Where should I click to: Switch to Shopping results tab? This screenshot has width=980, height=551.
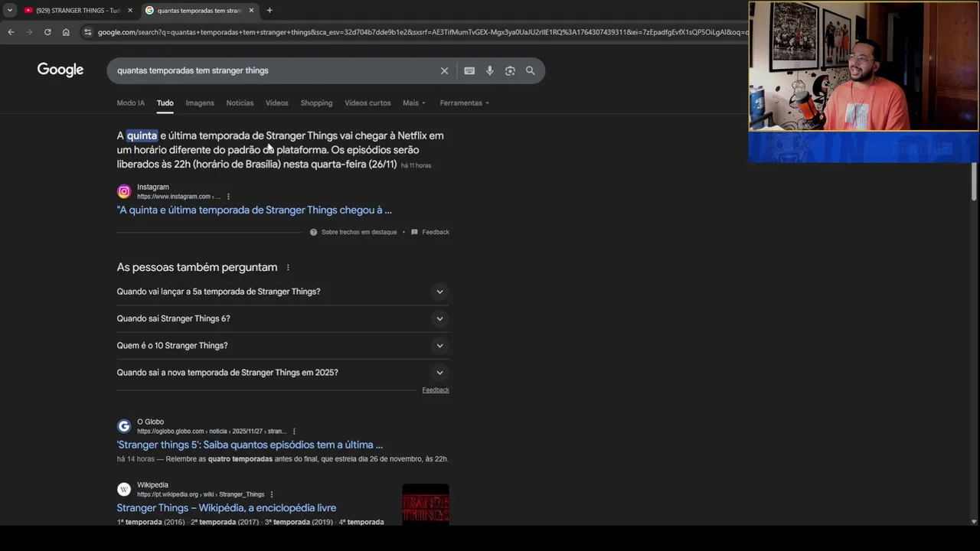316,103
